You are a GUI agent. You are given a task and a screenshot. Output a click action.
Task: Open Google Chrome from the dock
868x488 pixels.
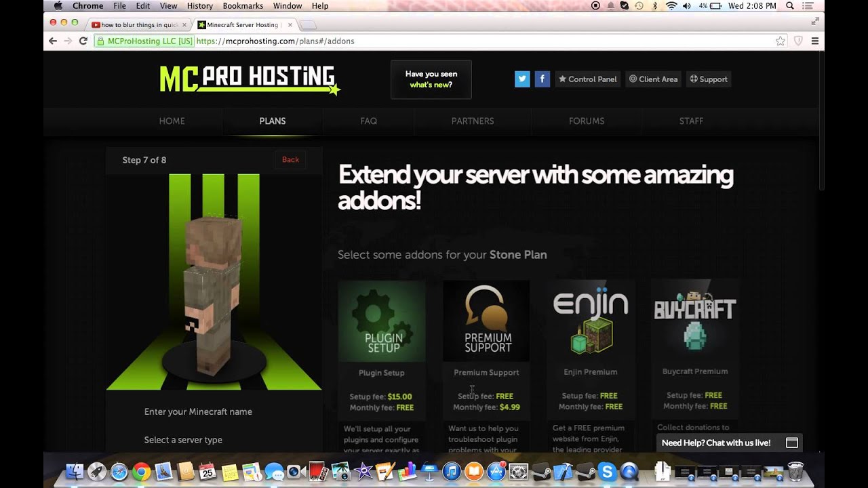pyautogui.click(x=141, y=472)
